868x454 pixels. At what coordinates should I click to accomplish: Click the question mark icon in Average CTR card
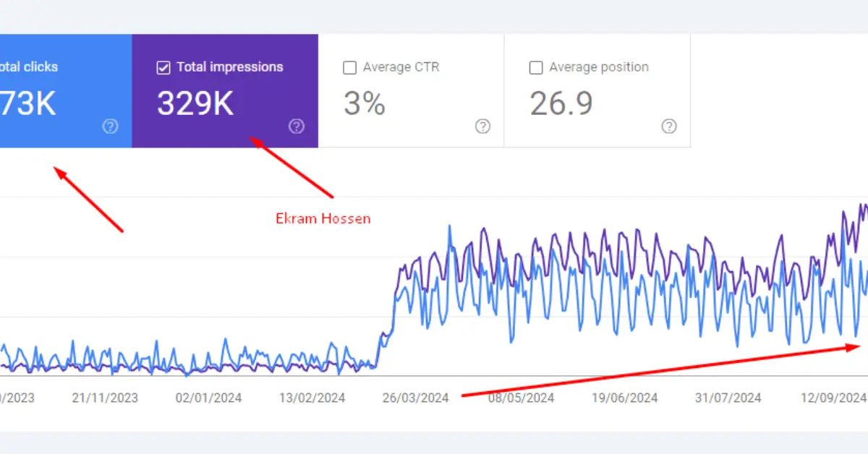pyautogui.click(x=482, y=127)
